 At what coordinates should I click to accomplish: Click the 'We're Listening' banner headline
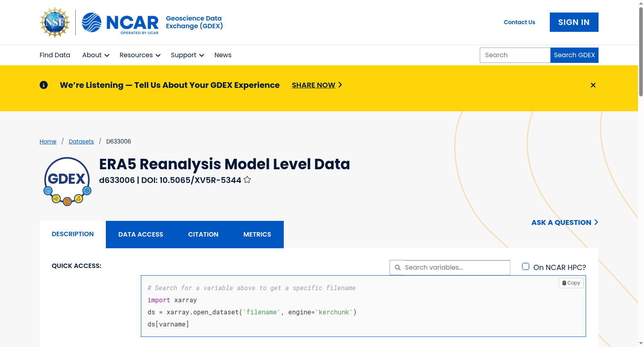coord(170,85)
